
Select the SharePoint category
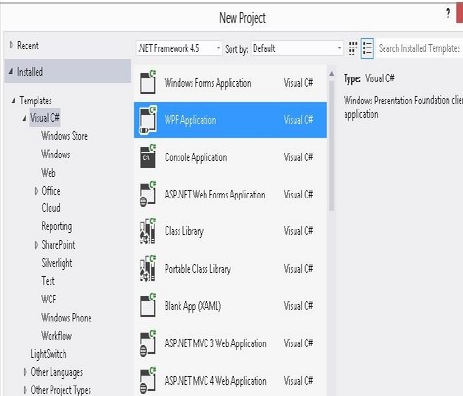(58, 245)
